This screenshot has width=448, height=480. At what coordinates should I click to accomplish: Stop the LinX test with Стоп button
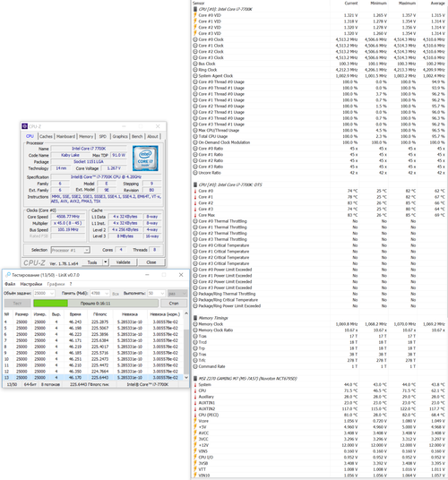tap(174, 303)
